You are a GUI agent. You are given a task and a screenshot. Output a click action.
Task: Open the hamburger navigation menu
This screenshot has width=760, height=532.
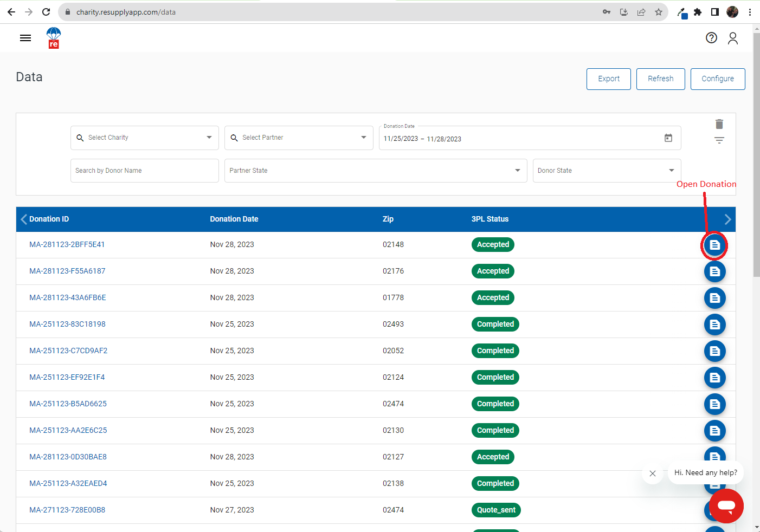[25, 38]
